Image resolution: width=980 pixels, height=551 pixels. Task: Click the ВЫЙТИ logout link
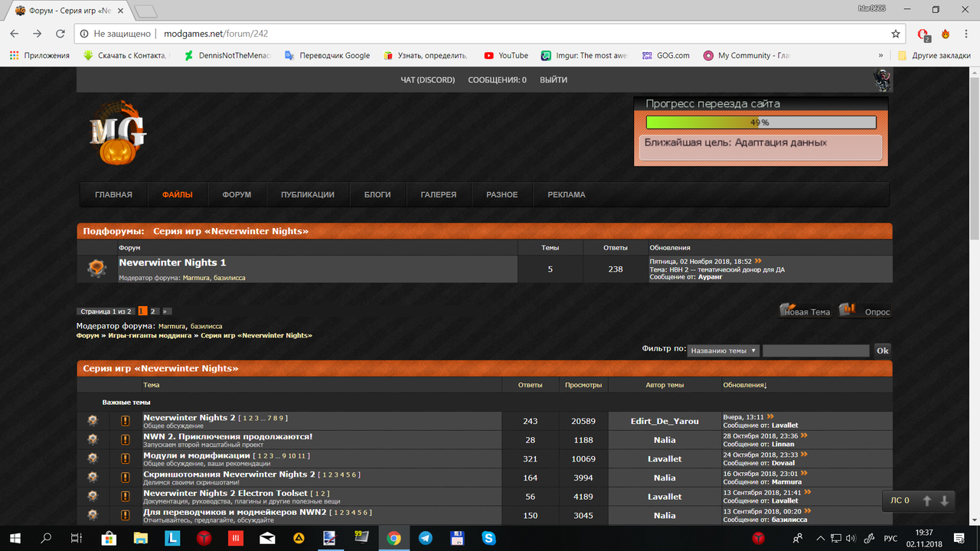click(554, 80)
